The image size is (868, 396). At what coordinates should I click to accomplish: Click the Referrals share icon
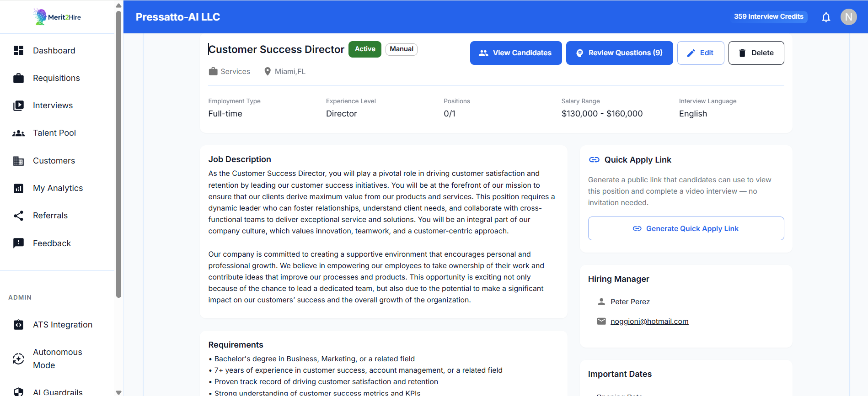click(x=18, y=216)
